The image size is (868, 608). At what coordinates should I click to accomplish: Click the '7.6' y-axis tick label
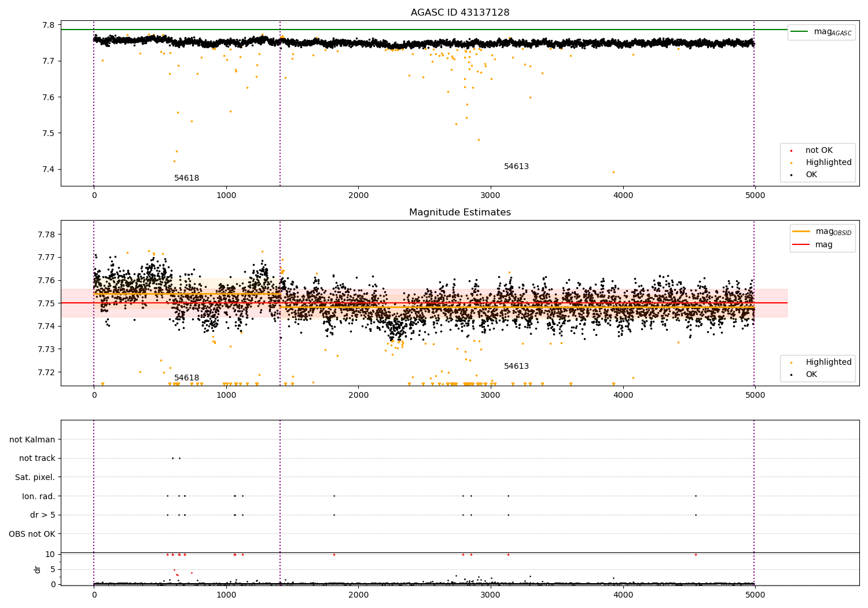point(49,97)
